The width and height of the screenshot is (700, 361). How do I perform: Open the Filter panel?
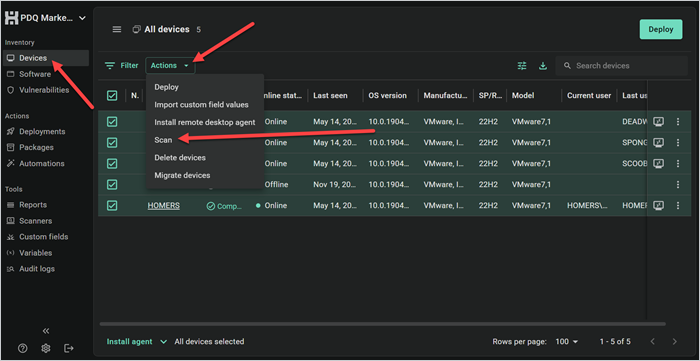121,66
